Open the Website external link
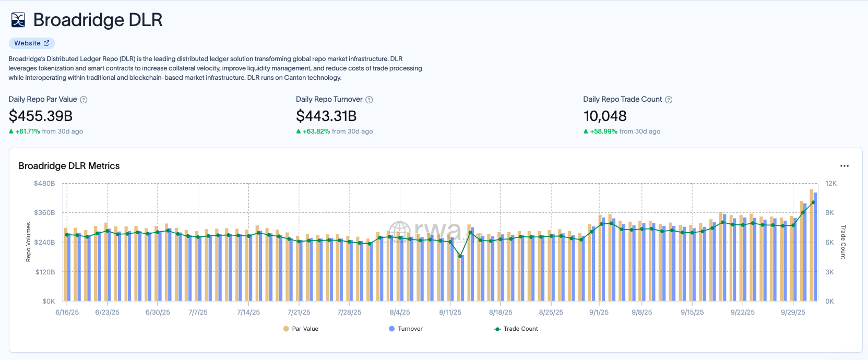Viewport: 868px width, 360px height. (31, 43)
